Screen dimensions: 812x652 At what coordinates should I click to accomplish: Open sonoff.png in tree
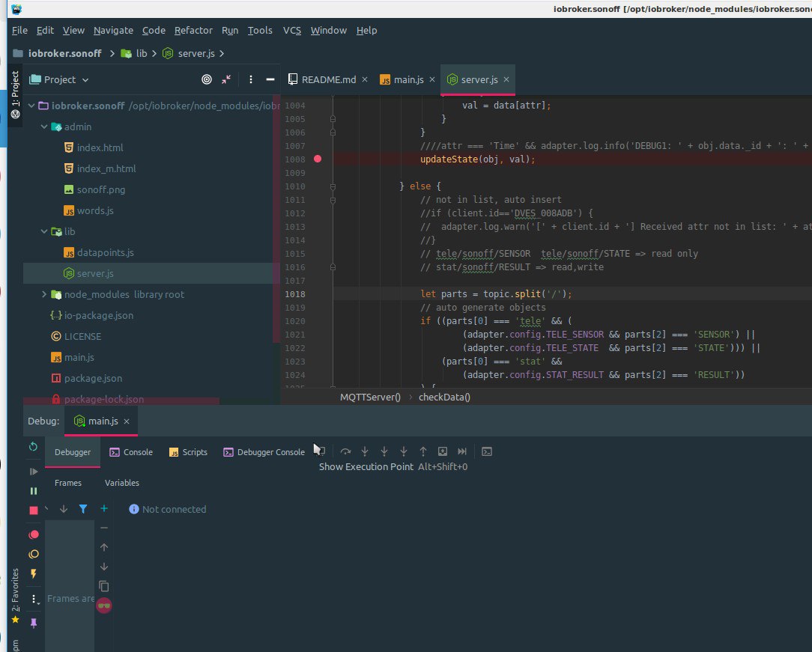coord(101,190)
